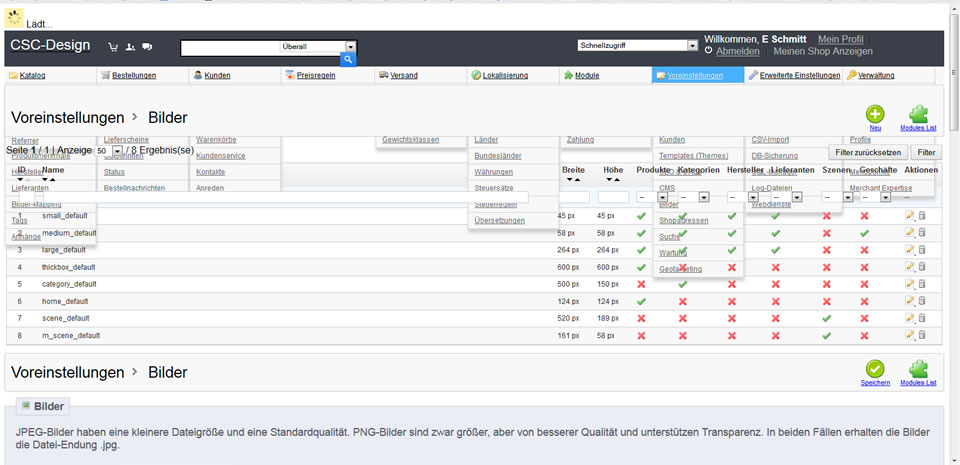Open the Katalog menu tab
Screen dimensions: 960x465
click(32, 76)
